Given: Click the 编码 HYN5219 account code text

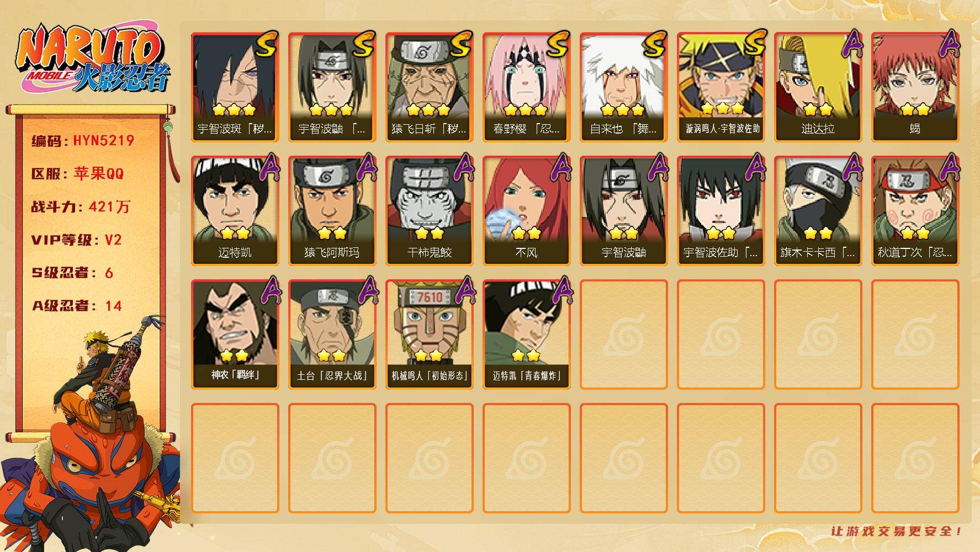Looking at the screenshot, I should pyautogui.click(x=83, y=141).
